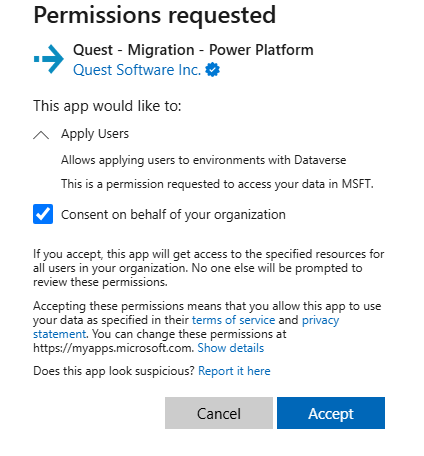The height and width of the screenshot is (456, 424).
Task: Click the Permissions requested heading
Action: [x=155, y=15]
